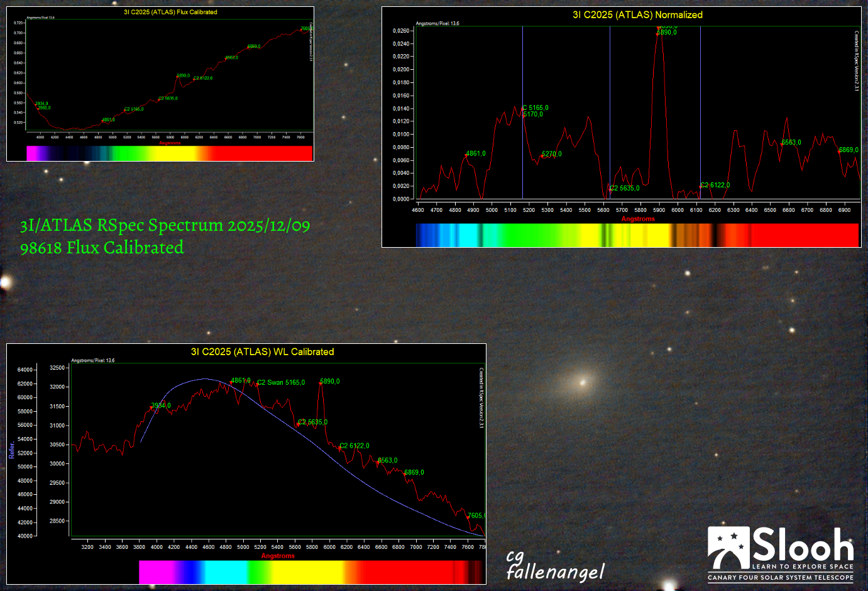Click 'Angstroms/Pixel: 13.6' in the WL Calibrated chart
Image resolution: width=868 pixels, height=591 pixels.
93,360
